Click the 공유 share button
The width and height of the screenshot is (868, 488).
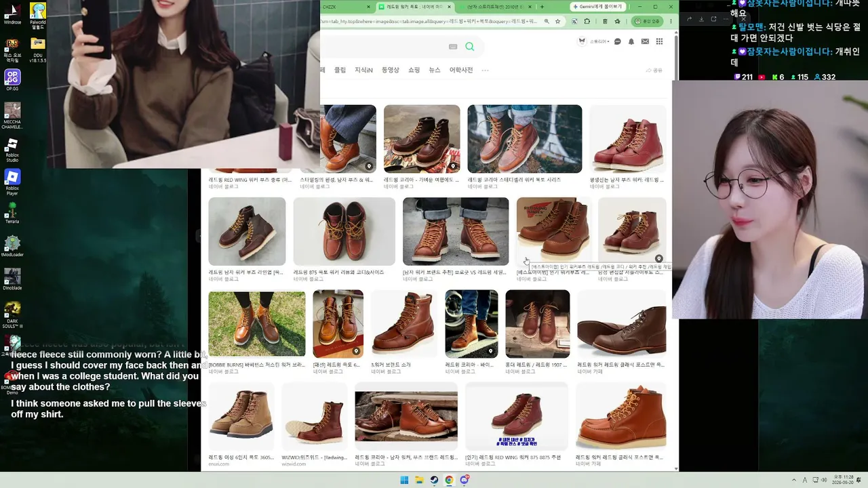(x=654, y=70)
